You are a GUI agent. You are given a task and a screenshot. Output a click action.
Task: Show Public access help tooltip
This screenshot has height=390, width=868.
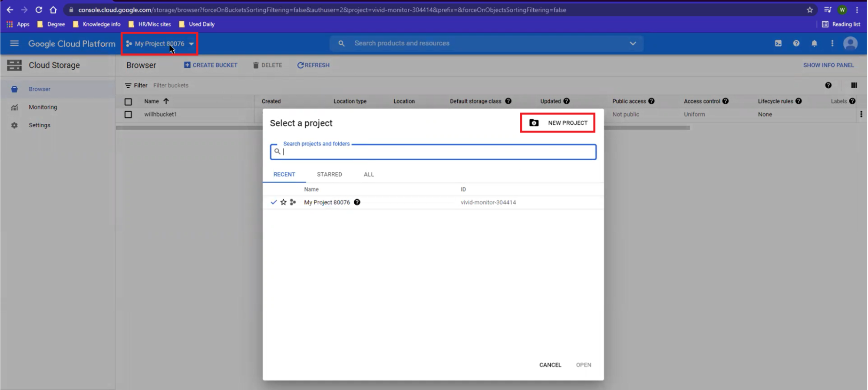point(651,101)
